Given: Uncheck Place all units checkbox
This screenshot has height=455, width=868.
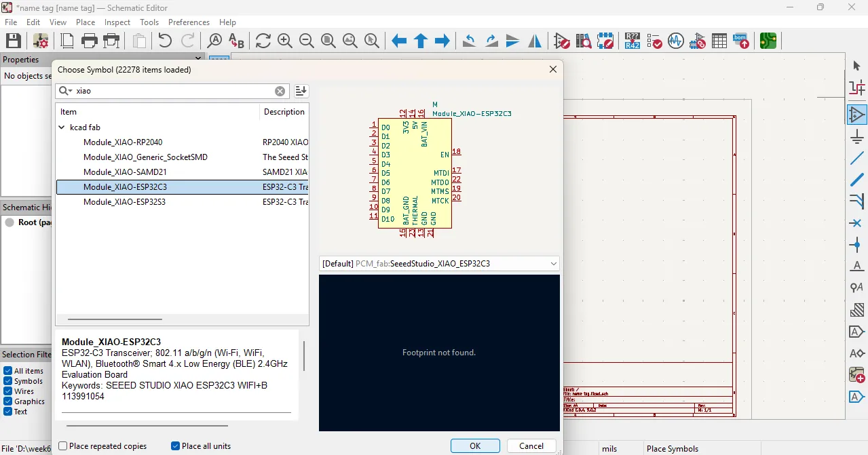Looking at the screenshot, I should click(176, 446).
